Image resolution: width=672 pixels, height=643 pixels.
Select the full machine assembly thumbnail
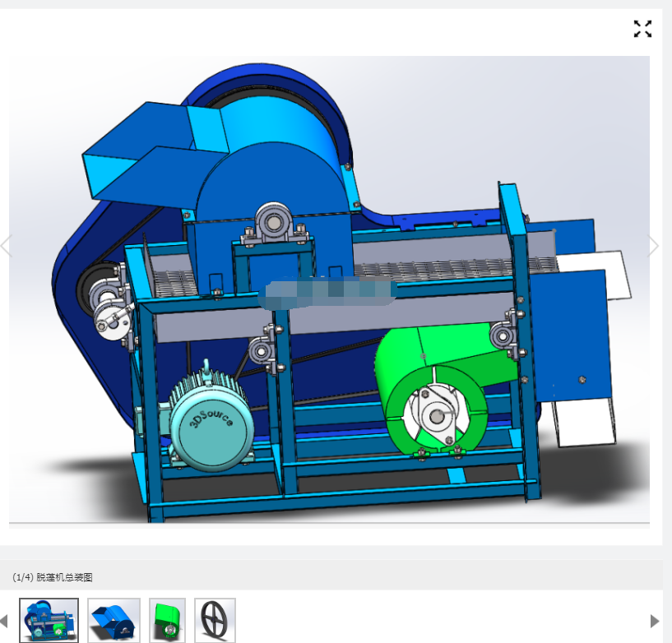pos(49,620)
